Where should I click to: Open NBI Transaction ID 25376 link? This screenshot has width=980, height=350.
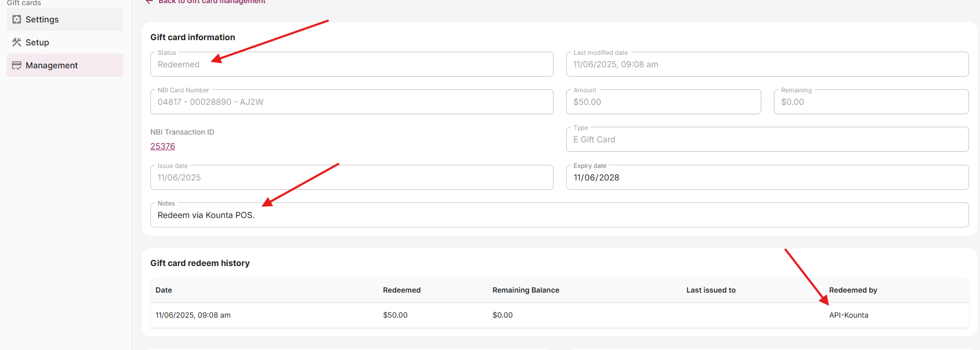point(163,147)
